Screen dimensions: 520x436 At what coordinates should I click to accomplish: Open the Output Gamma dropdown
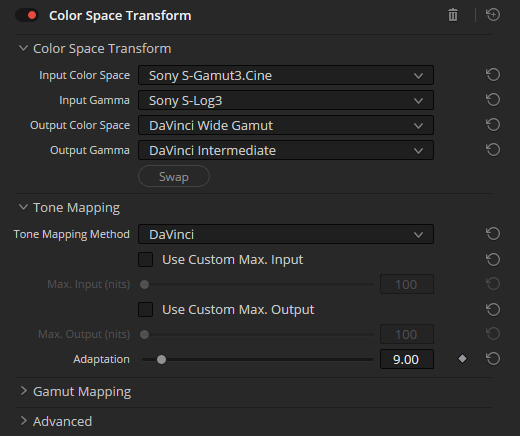pos(286,150)
